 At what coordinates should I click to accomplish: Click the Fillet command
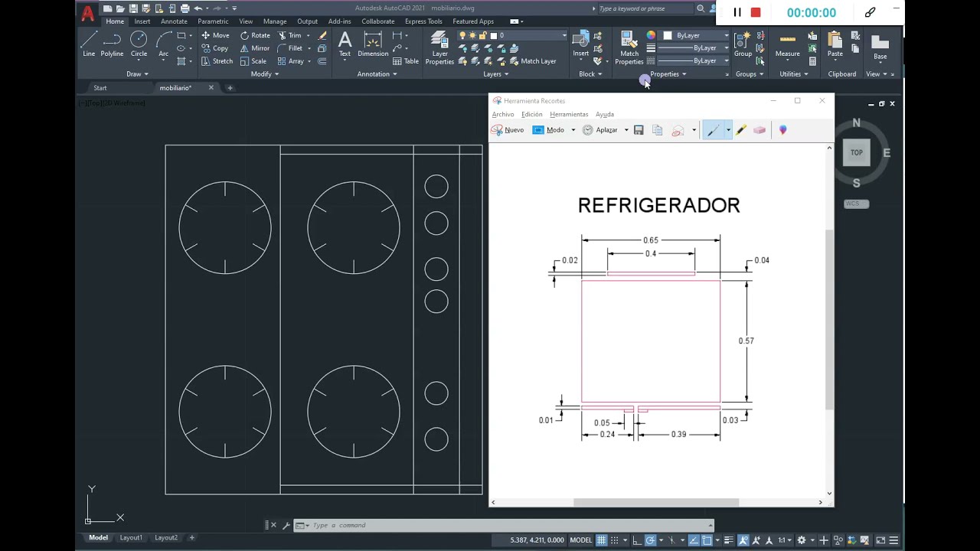[290, 48]
